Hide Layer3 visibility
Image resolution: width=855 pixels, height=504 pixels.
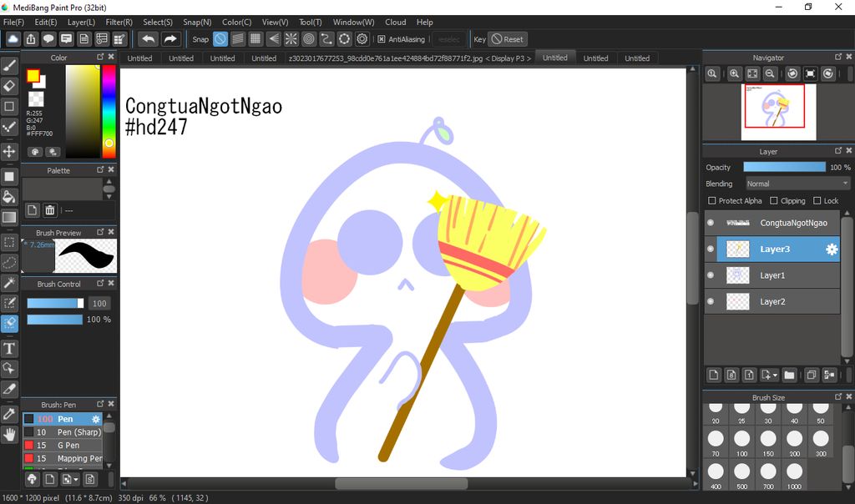(x=711, y=249)
